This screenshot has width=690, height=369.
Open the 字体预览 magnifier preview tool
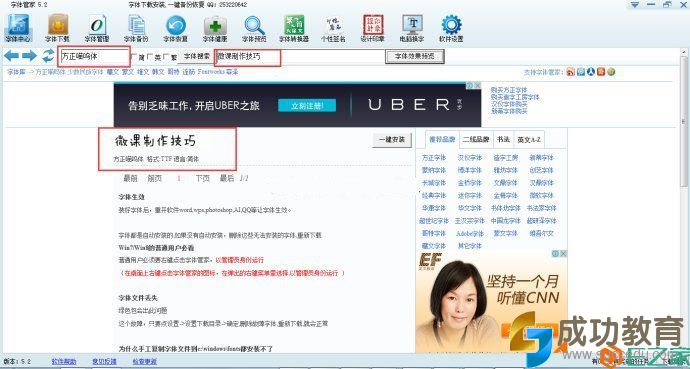point(254,28)
